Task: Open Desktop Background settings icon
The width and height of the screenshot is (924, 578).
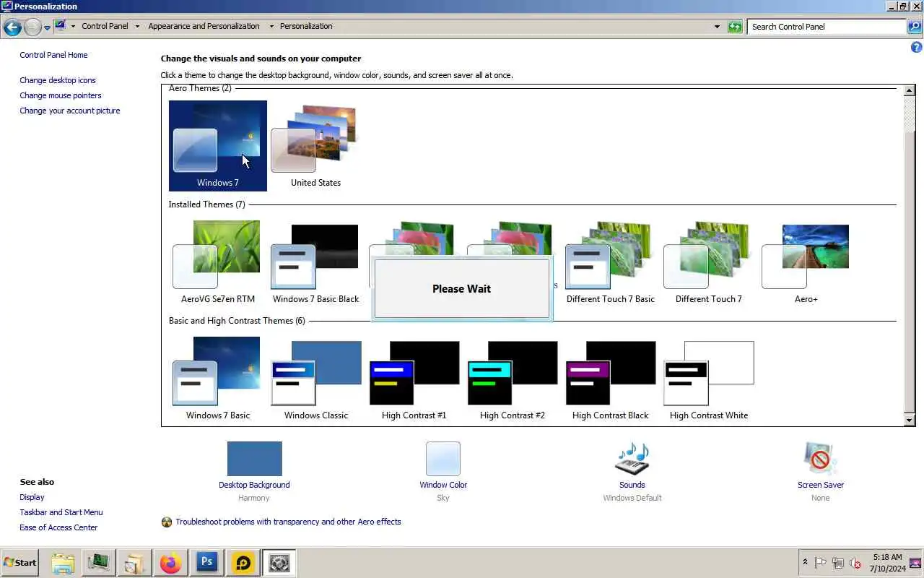Action: click(x=254, y=459)
